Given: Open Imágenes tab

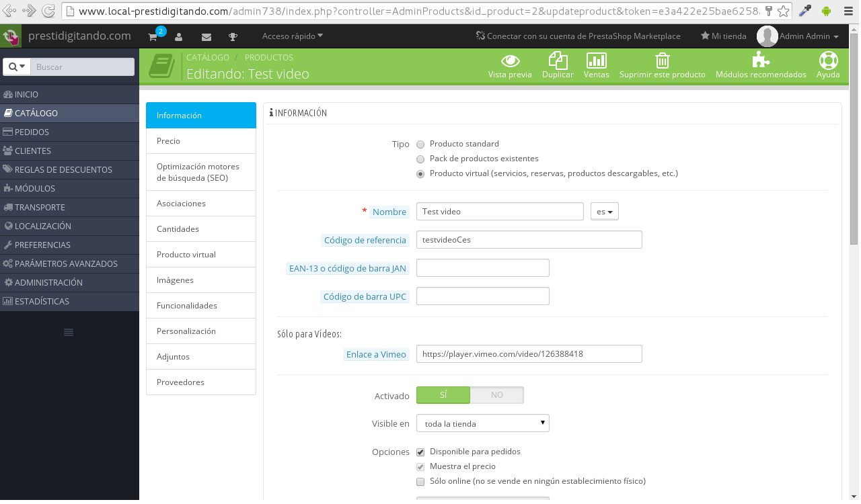Looking at the screenshot, I should click(x=201, y=280).
